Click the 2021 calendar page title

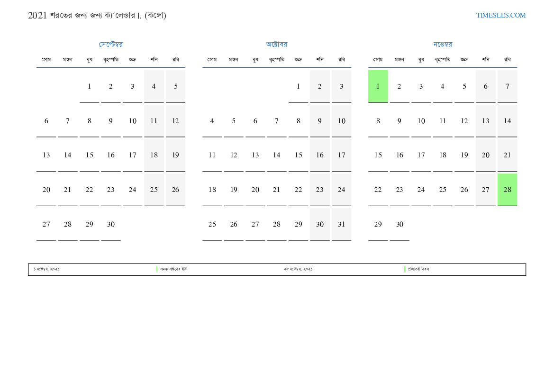pos(97,15)
